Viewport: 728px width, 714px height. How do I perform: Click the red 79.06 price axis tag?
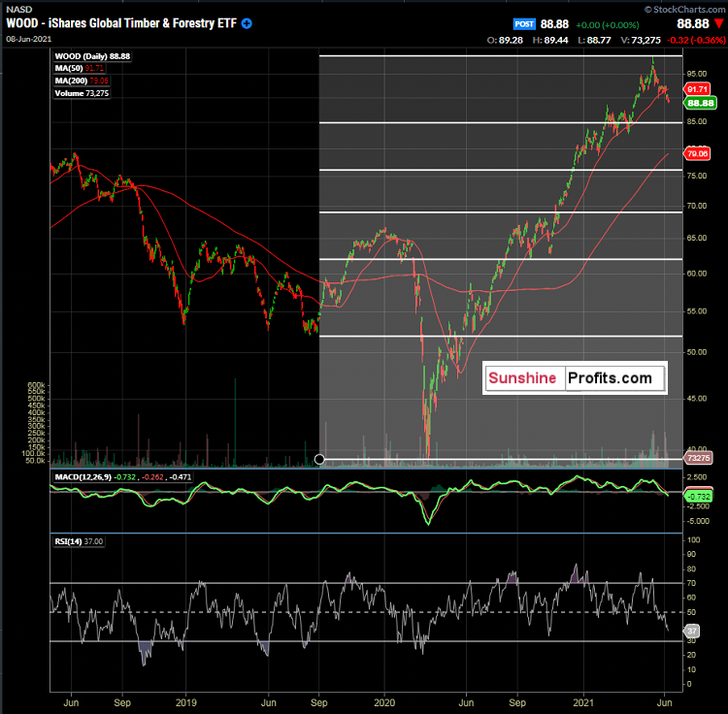tap(697, 153)
